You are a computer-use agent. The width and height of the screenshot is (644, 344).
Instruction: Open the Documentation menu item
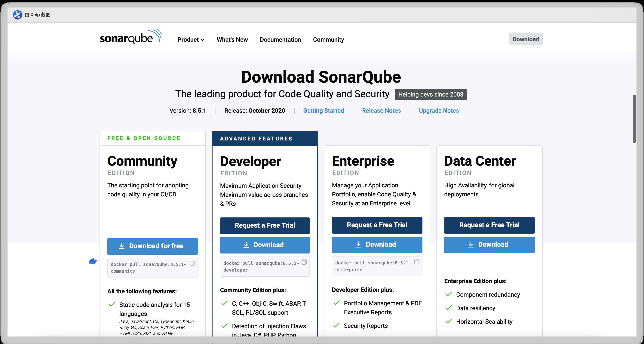280,39
